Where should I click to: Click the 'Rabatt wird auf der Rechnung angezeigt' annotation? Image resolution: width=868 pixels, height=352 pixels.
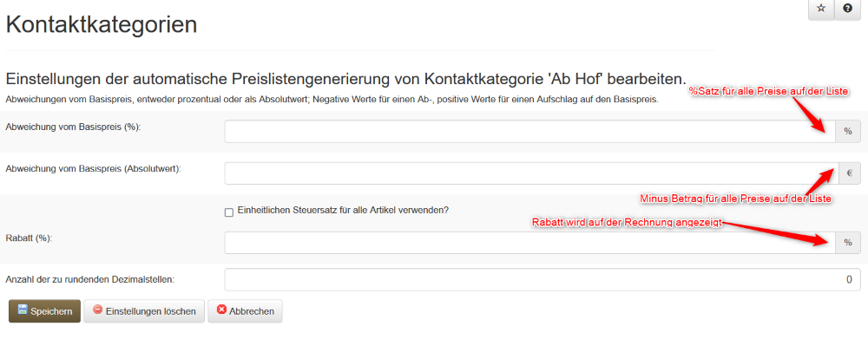coord(626,224)
